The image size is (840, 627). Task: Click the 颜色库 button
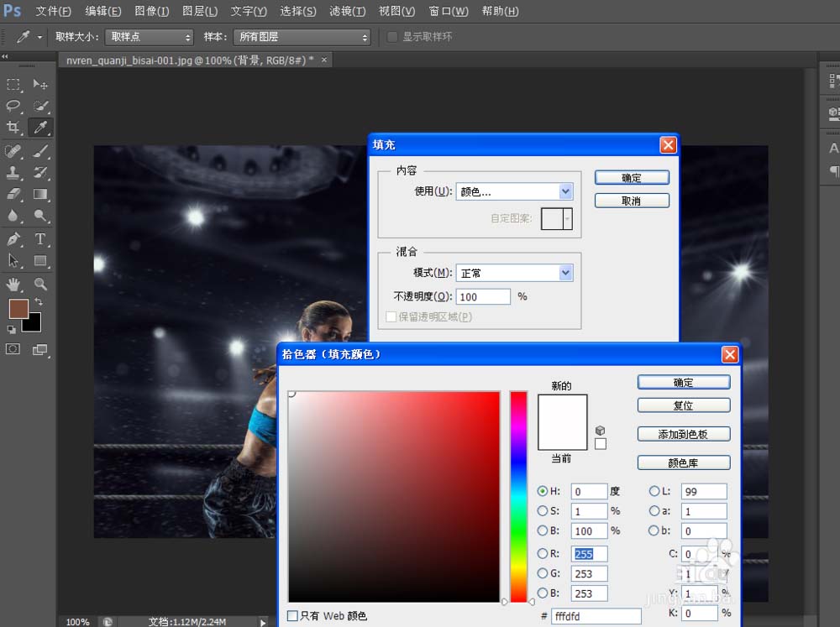(x=683, y=462)
